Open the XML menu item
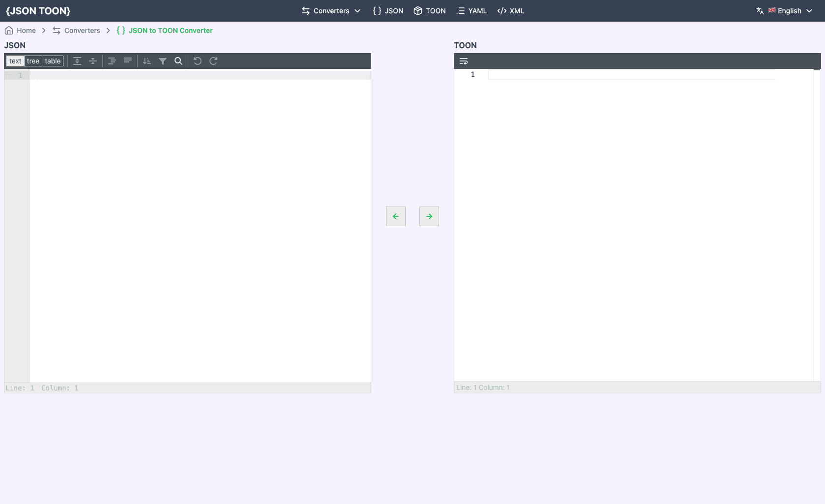The height and width of the screenshot is (504, 825). coord(511,11)
